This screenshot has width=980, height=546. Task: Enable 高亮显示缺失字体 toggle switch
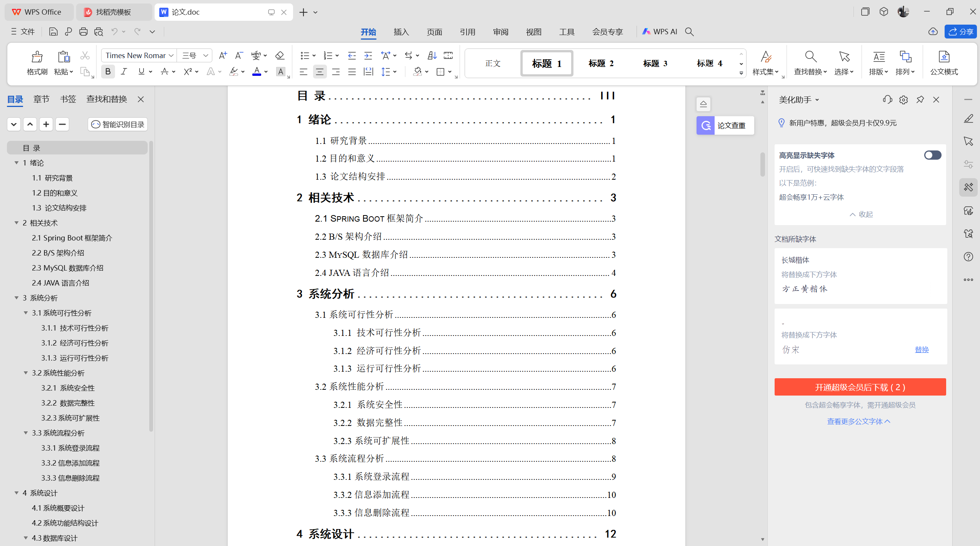(x=932, y=155)
